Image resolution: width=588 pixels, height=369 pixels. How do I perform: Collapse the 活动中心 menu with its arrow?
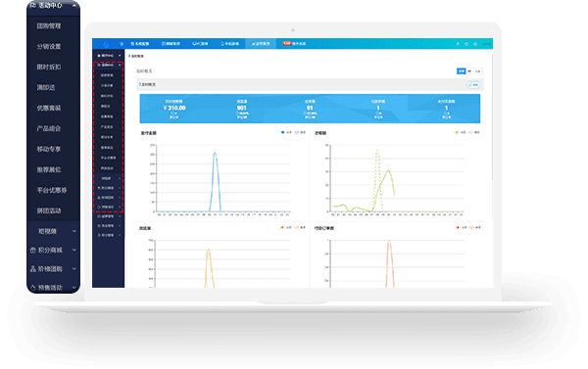point(73,6)
